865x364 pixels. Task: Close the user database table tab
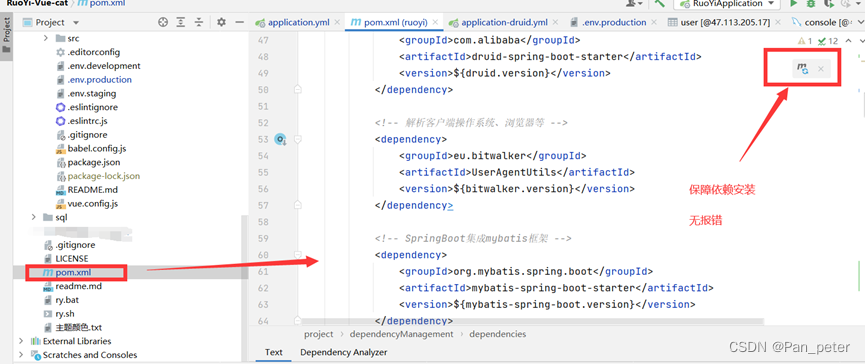tap(777, 23)
